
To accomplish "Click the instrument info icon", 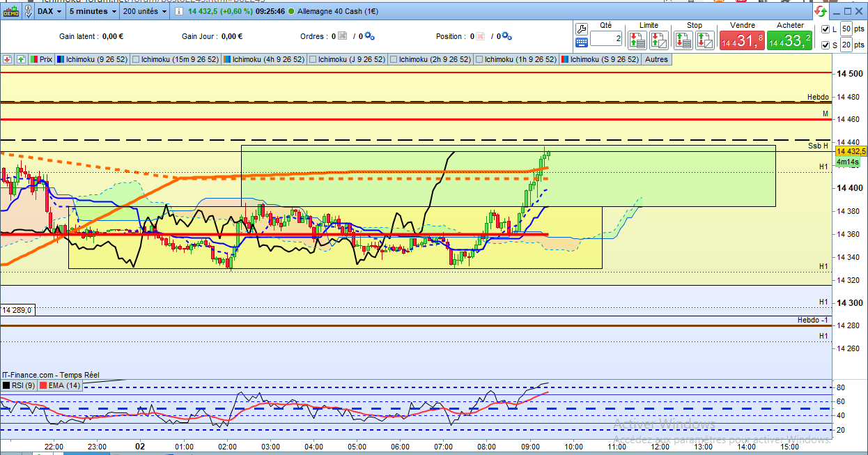I will tap(178, 11).
